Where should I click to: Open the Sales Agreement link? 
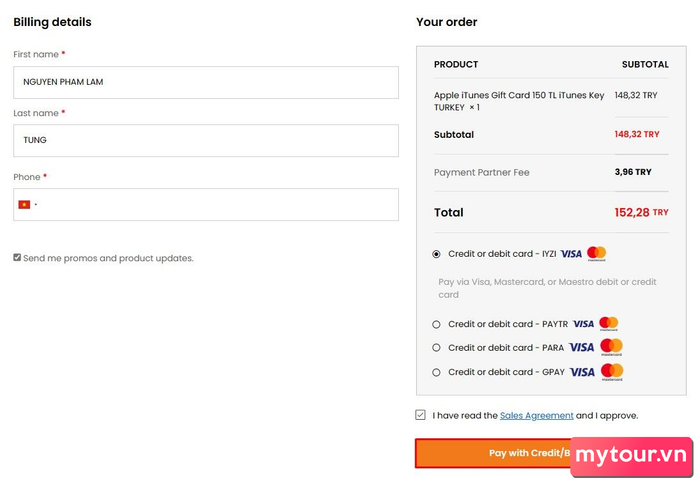click(536, 415)
